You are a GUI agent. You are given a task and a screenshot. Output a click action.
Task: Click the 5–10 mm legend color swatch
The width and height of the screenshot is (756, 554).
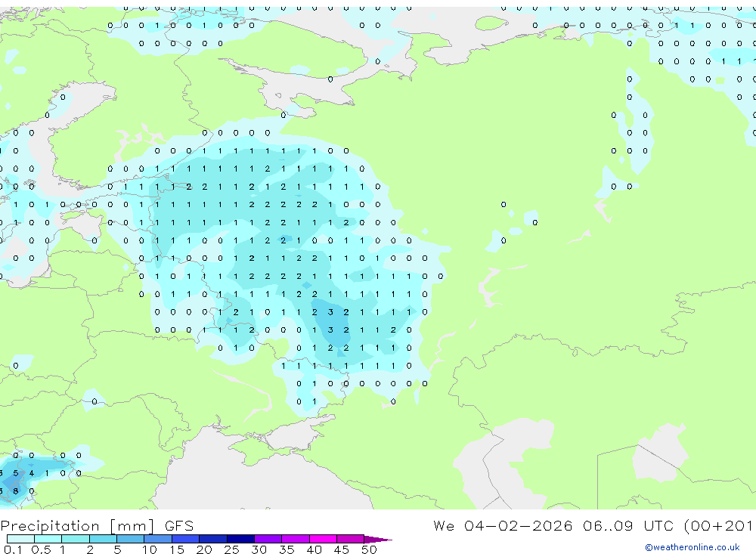click(x=130, y=539)
